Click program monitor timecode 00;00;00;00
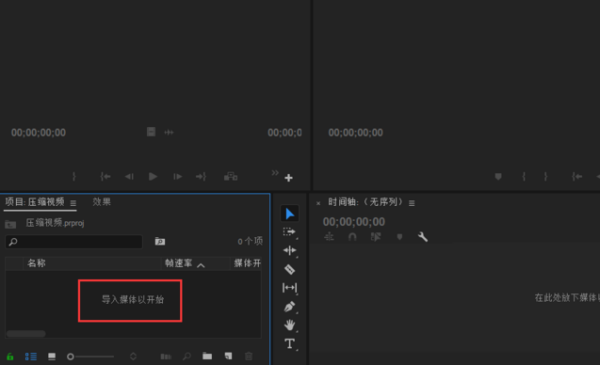Screen dimensions: 600x365 (355, 132)
